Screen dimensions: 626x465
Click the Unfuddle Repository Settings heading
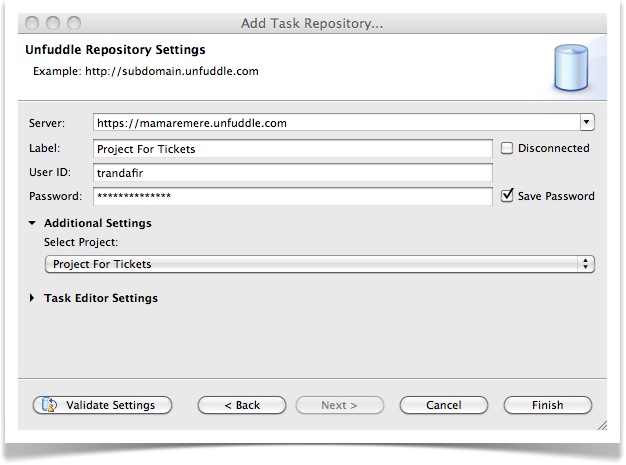(x=115, y=49)
